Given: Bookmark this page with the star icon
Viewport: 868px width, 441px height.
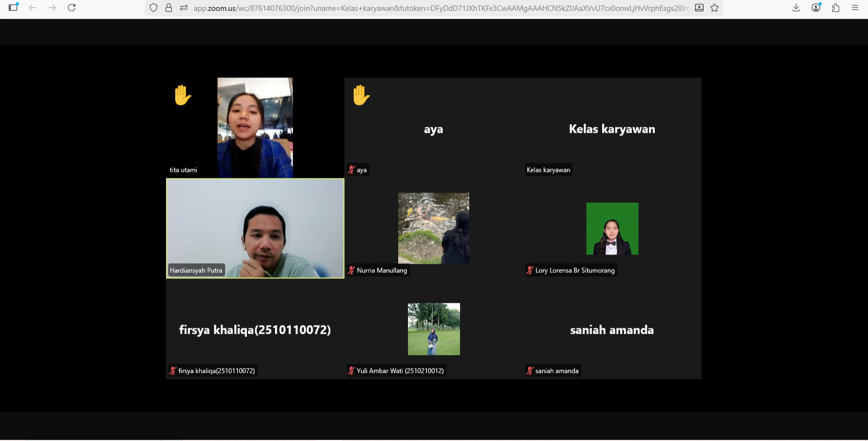Looking at the screenshot, I should pos(714,8).
